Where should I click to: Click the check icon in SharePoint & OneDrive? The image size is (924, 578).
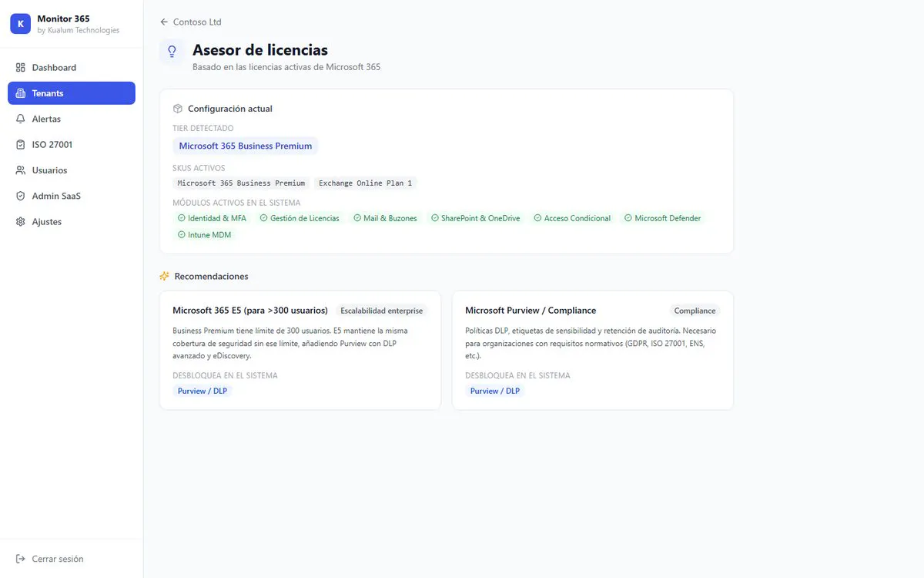(x=435, y=218)
